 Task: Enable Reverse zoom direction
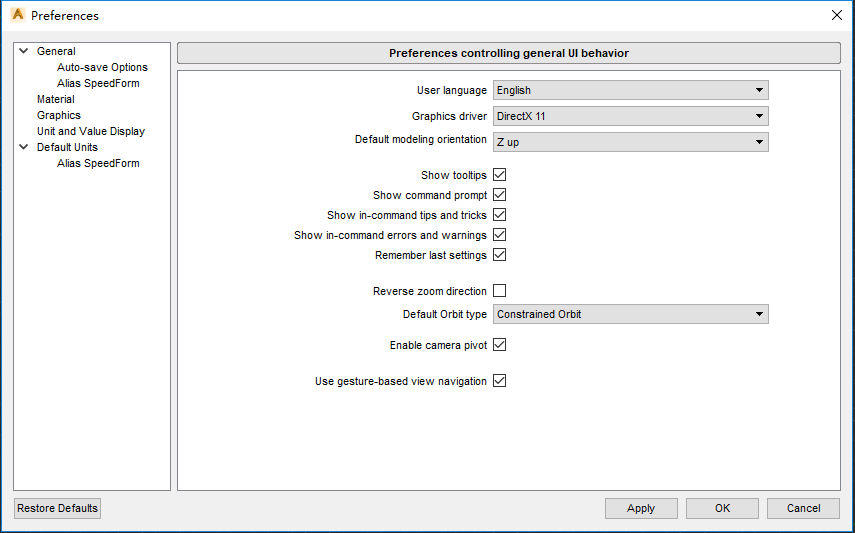point(499,291)
